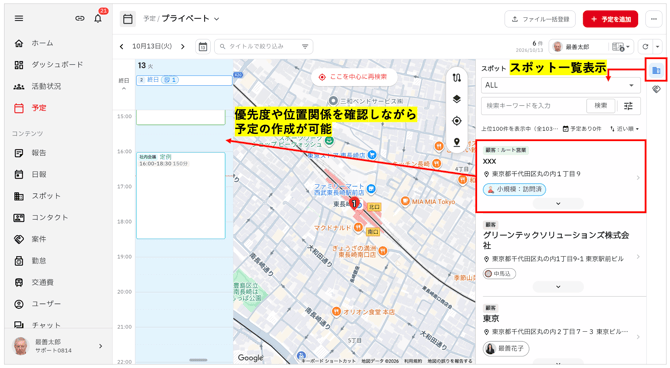Select 予定 in sidebar

pyautogui.click(x=38, y=108)
